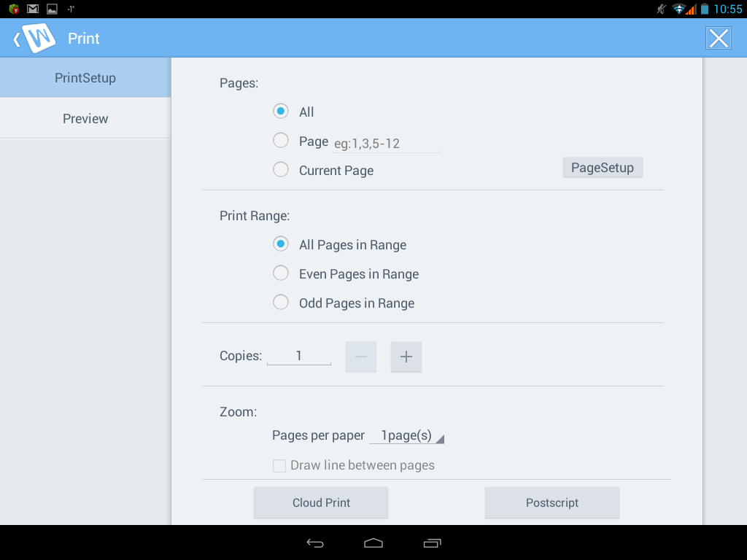Tap the Gmail notification icon in status bar
This screenshot has width=747, height=560.
pos(33,9)
